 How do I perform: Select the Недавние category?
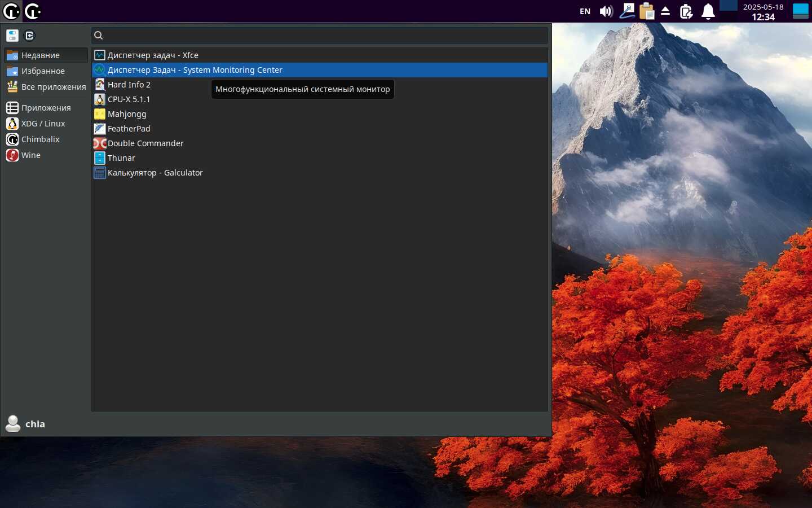(x=40, y=55)
